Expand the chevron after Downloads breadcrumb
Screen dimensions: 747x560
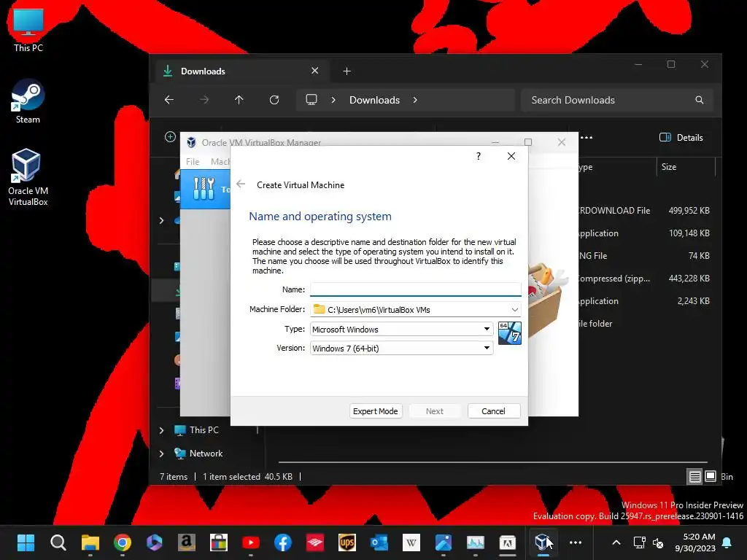coord(415,100)
